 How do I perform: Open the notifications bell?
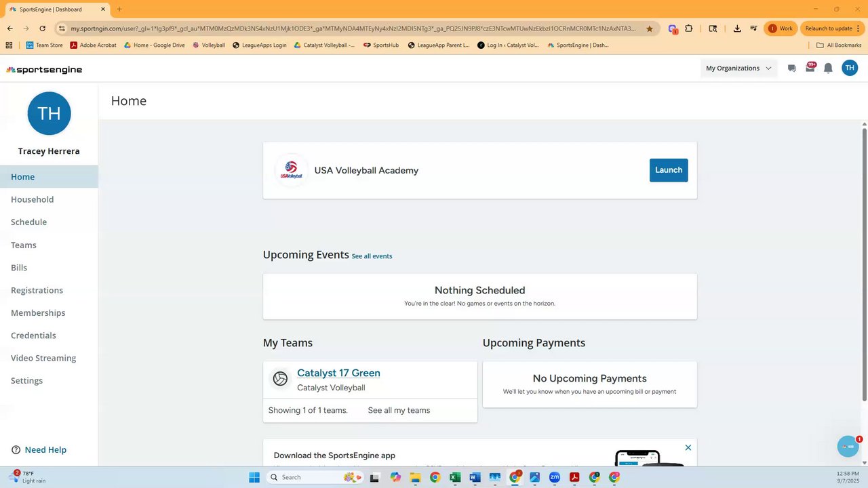[828, 68]
